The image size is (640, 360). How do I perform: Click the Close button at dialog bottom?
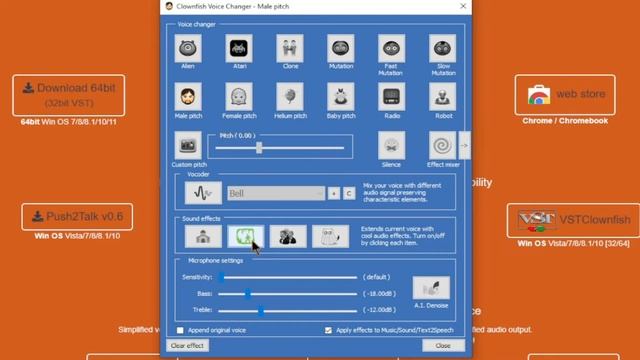443,346
